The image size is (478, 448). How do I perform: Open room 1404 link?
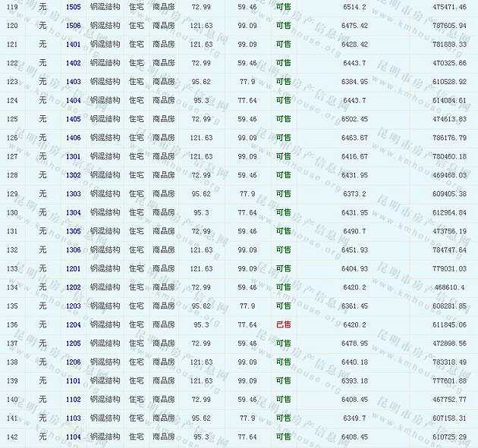pos(73,100)
